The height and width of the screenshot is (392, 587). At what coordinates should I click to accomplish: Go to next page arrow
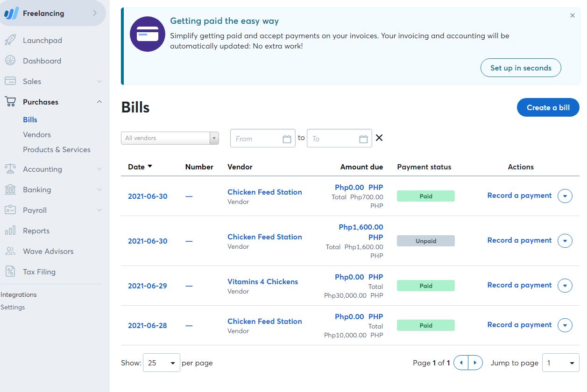pos(475,363)
